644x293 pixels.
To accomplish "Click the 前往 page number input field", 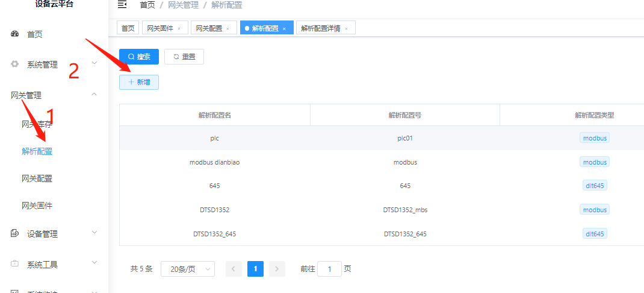I will click(329, 269).
